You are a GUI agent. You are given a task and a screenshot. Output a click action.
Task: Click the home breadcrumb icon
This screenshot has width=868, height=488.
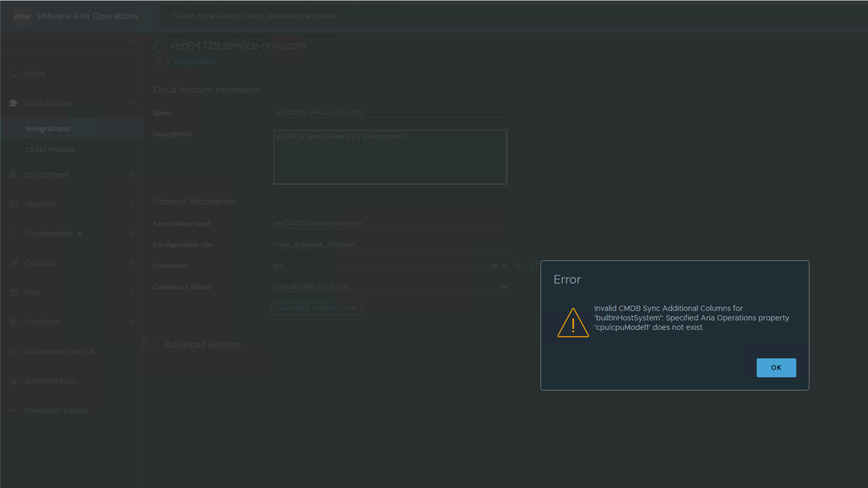click(x=158, y=62)
